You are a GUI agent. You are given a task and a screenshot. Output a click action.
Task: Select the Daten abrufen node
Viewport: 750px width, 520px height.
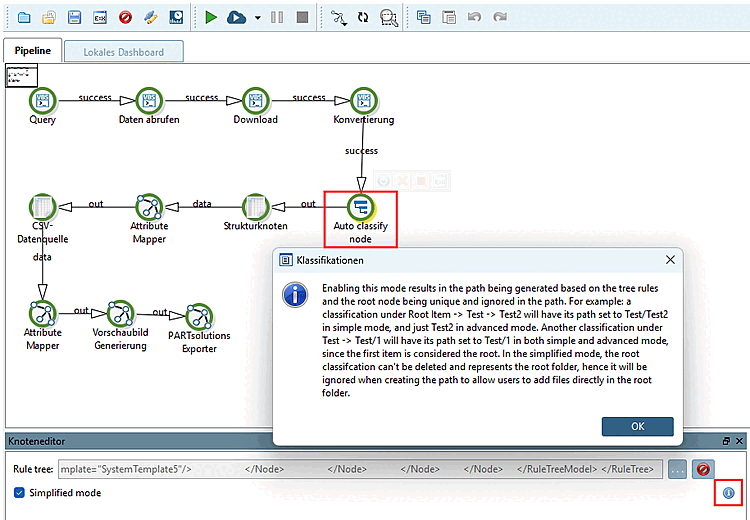click(x=149, y=101)
